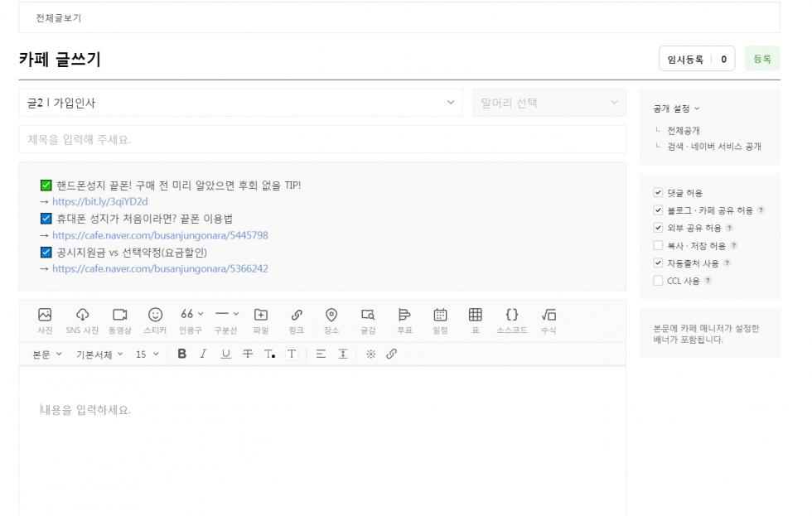Open the 본문 paragraph style dropdown
Image resolution: width=812 pixels, height=516 pixels.
pos(46,354)
